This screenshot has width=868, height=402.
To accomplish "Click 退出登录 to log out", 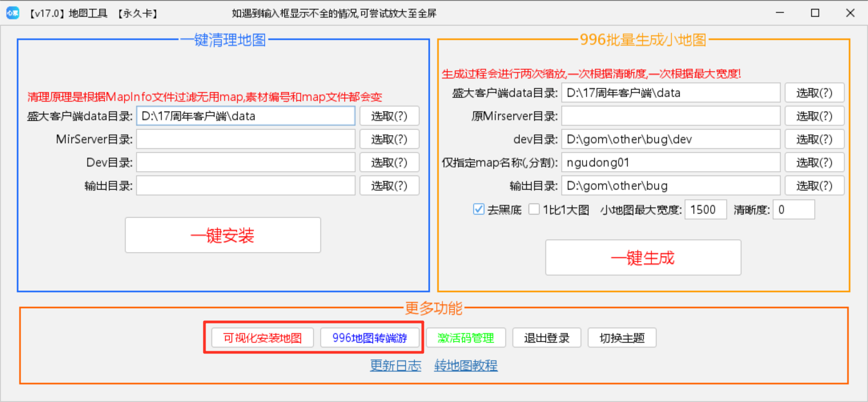I will click(546, 338).
